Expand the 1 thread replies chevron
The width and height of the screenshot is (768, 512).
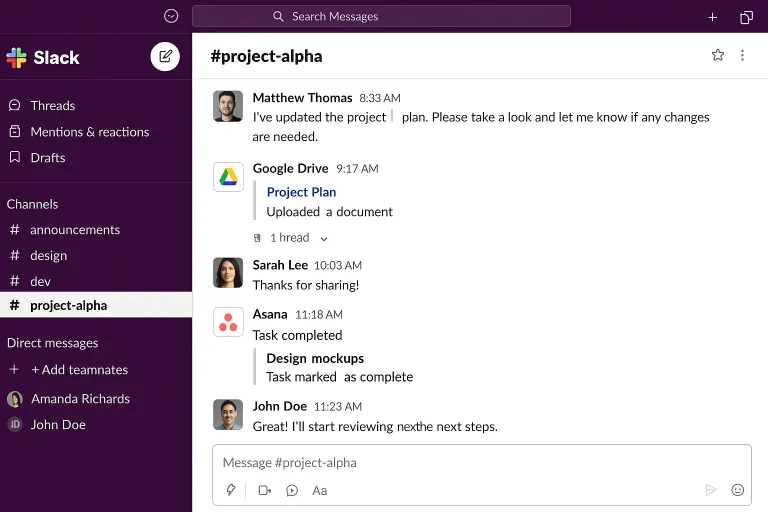[x=324, y=239]
